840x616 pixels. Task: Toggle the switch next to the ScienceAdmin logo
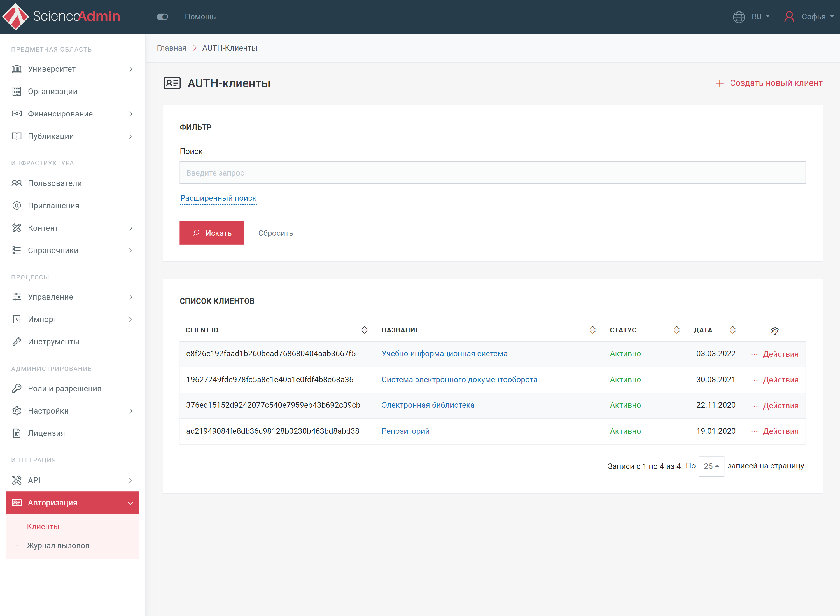(162, 17)
